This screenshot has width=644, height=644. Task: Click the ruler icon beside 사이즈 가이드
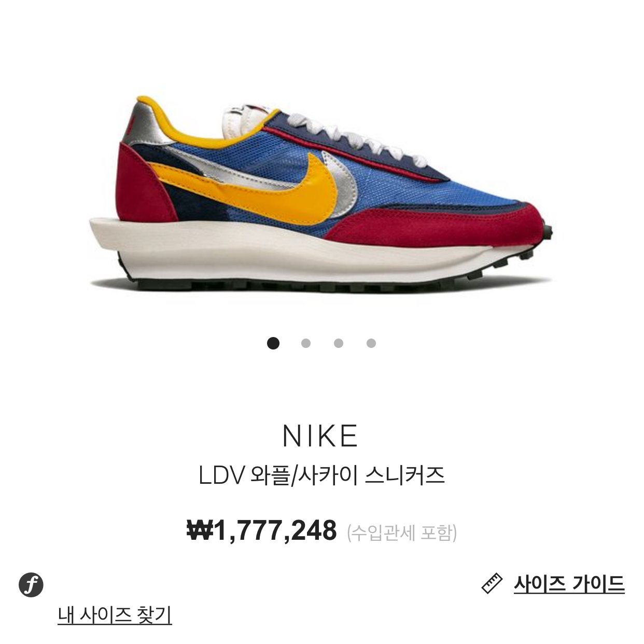point(492,583)
